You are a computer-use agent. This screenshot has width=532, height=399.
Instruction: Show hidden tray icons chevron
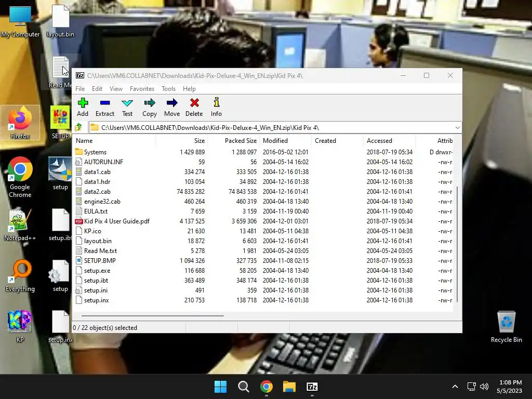(x=455, y=387)
